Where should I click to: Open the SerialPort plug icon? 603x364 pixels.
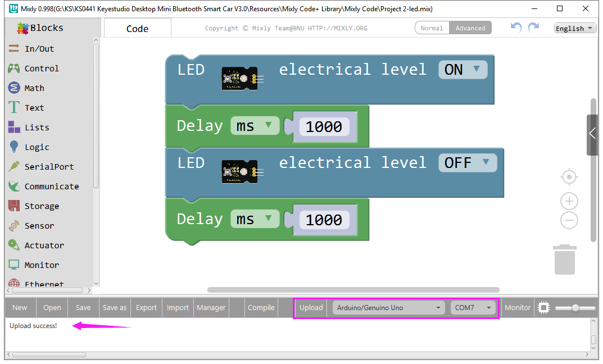[14, 166]
